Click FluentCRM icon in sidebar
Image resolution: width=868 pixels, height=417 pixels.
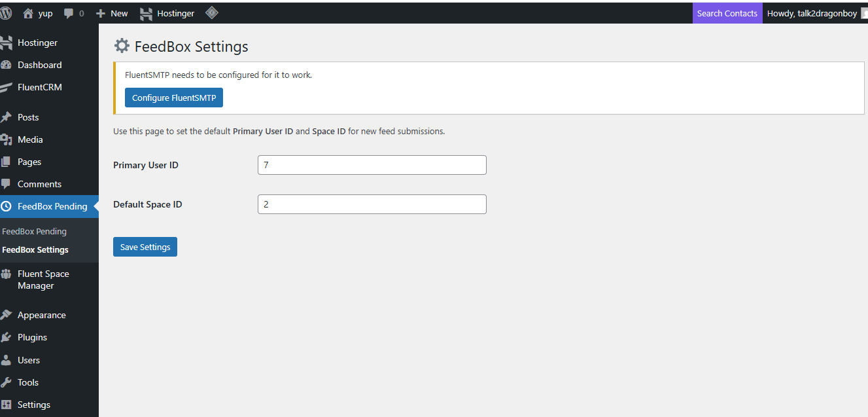(6, 87)
